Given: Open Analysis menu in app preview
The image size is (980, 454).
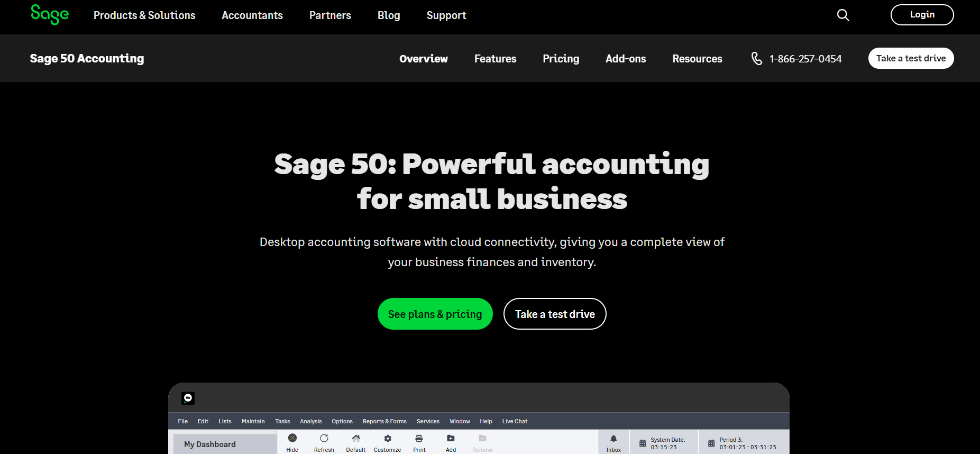Looking at the screenshot, I should pyautogui.click(x=311, y=421).
